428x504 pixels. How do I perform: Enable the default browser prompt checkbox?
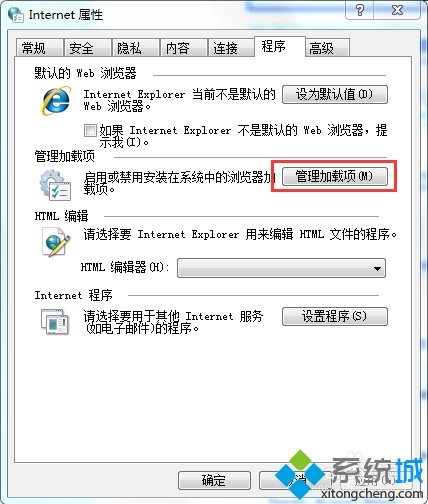(x=90, y=130)
